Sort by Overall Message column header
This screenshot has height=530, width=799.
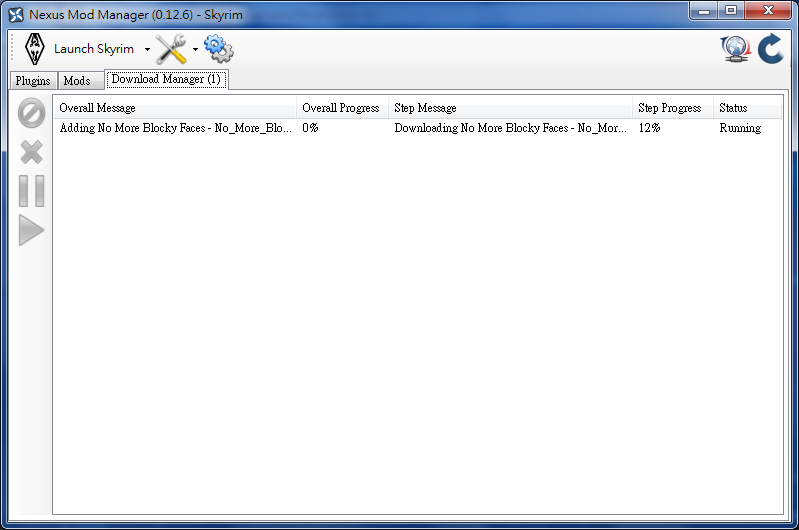[x=175, y=108]
